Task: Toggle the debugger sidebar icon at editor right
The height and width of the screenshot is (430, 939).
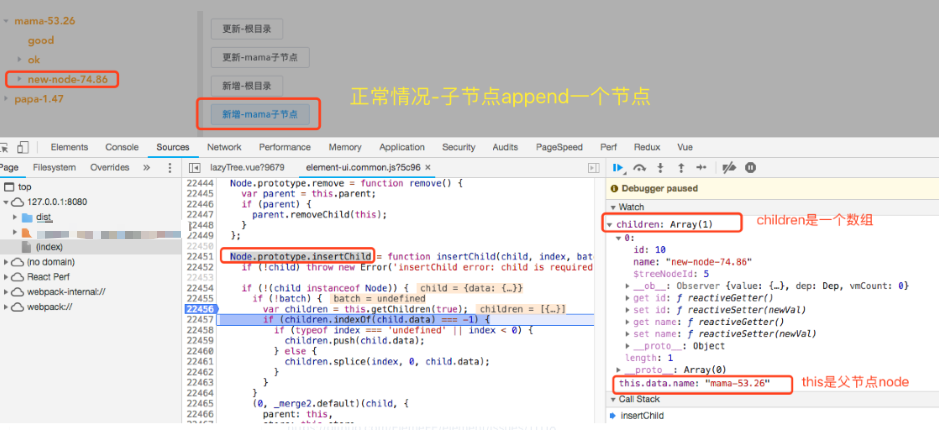Action: (x=593, y=168)
